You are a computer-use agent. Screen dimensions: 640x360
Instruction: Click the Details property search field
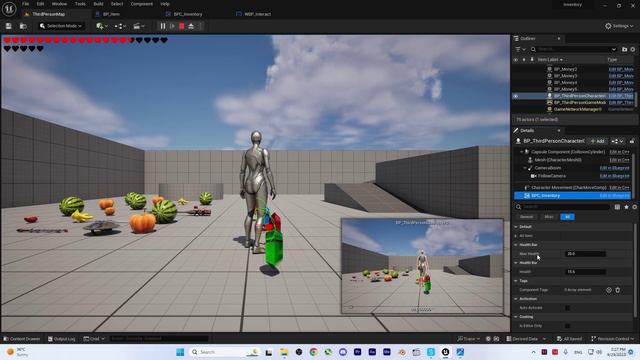click(562, 207)
